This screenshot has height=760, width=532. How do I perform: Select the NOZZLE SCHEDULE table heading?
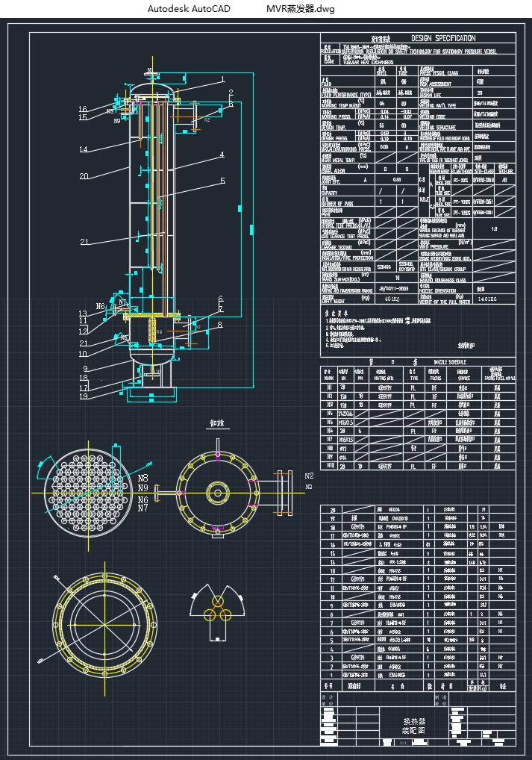point(454,361)
